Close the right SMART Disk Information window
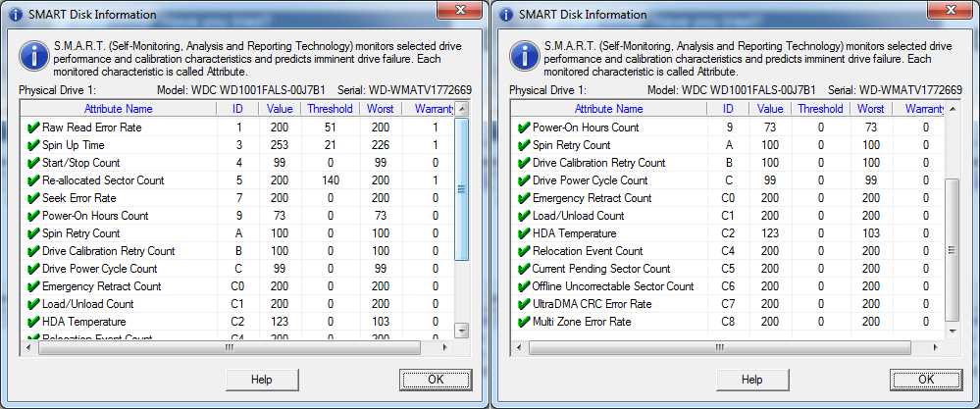Image resolution: width=980 pixels, height=409 pixels. (951, 10)
